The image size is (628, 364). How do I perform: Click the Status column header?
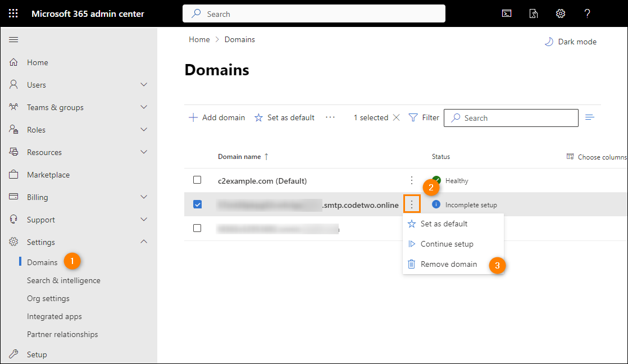[x=440, y=157]
